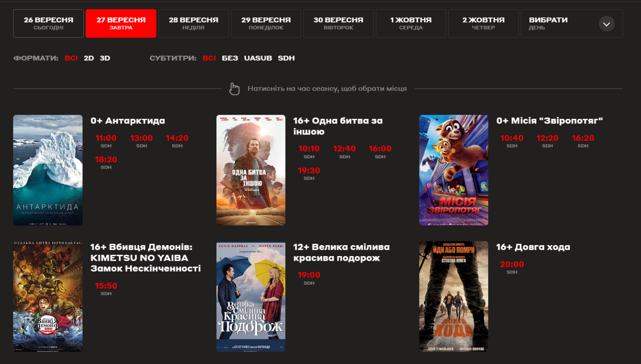Choose the 1 жовтня Wednesday tab
The height and width of the screenshot is (364, 641).
411,24
